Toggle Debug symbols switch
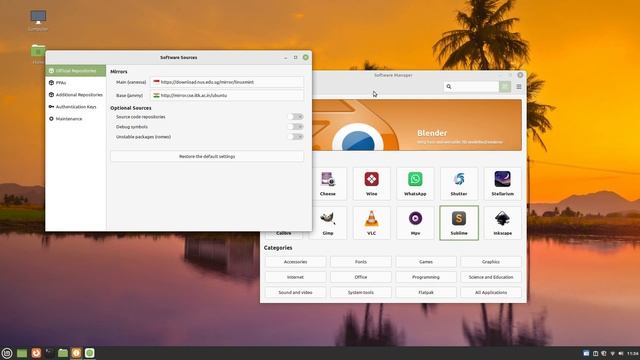 296,127
